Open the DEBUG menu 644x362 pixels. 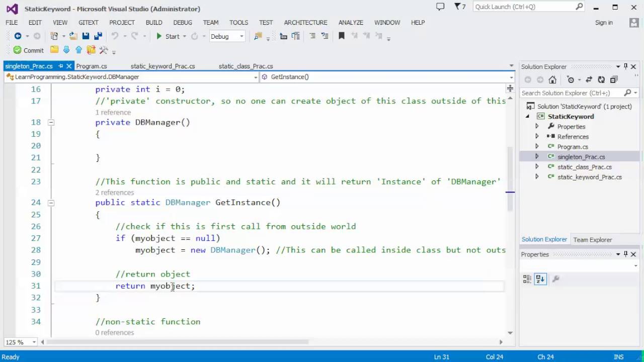(x=183, y=22)
